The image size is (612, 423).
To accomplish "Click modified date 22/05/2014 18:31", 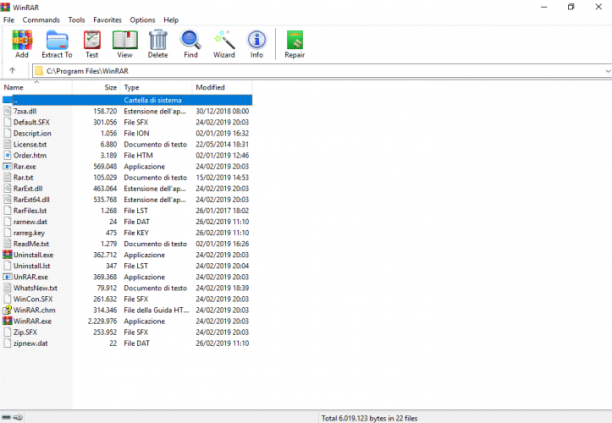I will point(222,144).
